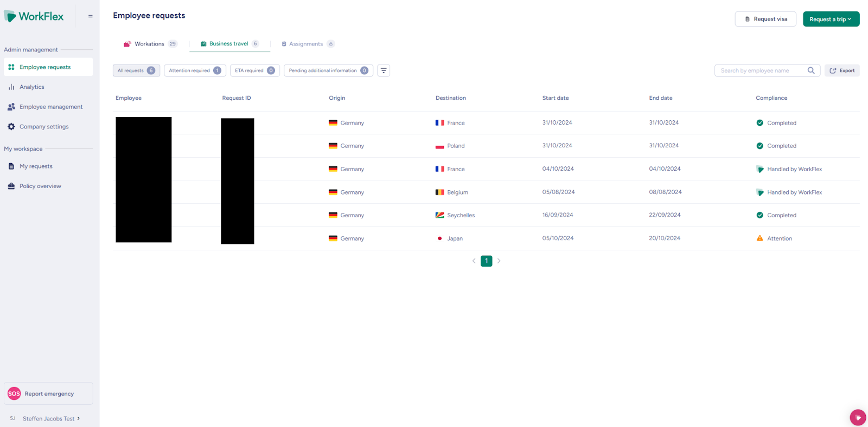Click the Workations tab icon
The width and height of the screenshot is (868, 427).
[x=127, y=44]
